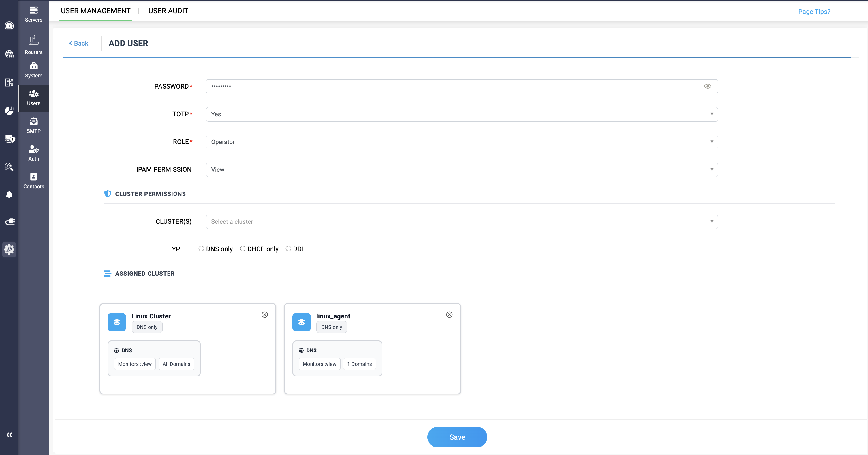Viewport: 868px width, 455px height.
Task: Collapse the sidebar with double-chevron icon
Action: (9, 435)
